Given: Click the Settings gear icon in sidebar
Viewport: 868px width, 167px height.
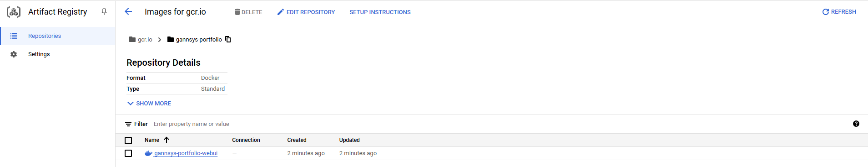Looking at the screenshot, I should pyautogui.click(x=14, y=54).
